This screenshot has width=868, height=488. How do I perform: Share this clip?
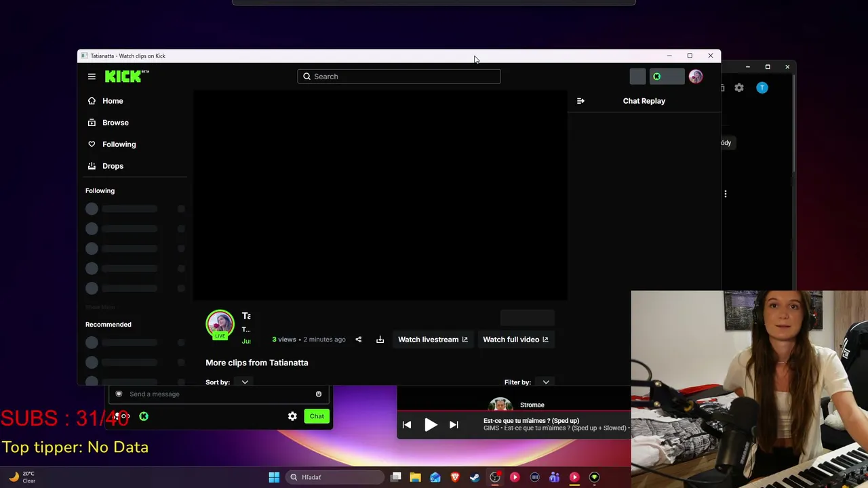pos(359,340)
